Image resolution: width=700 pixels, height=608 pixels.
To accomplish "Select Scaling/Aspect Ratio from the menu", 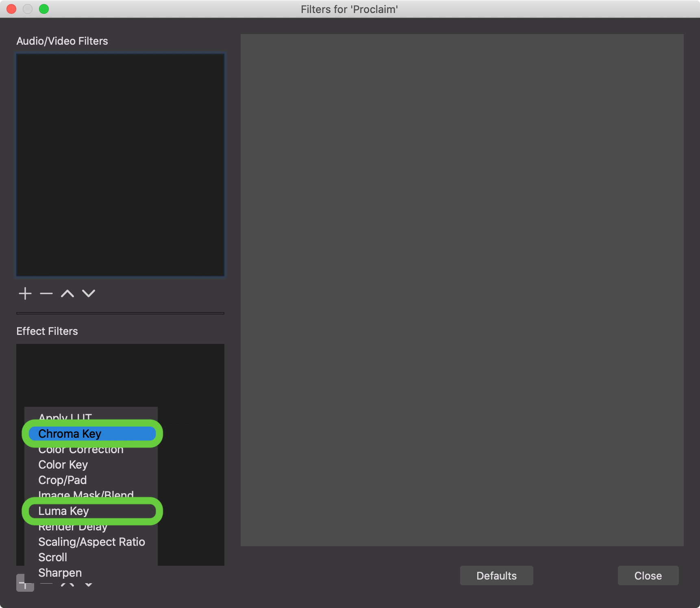I will [91, 542].
